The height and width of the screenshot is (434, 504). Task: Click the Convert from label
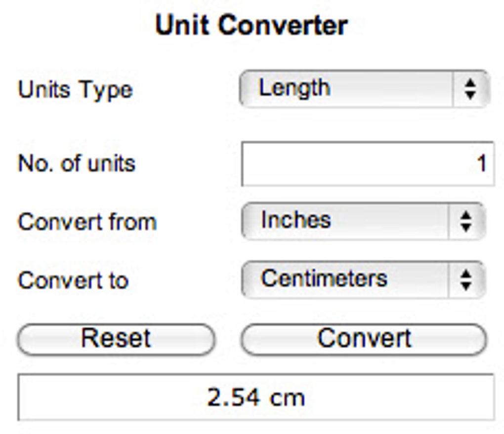(x=86, y=222)
